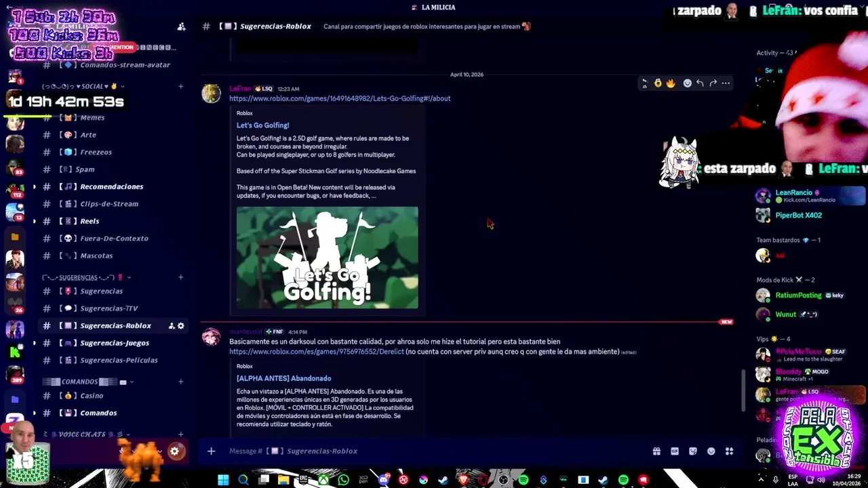Open Edit Channel gear for Sugerencias-Roblox
This screenshot has height=488, width=868.
(181, 326)
